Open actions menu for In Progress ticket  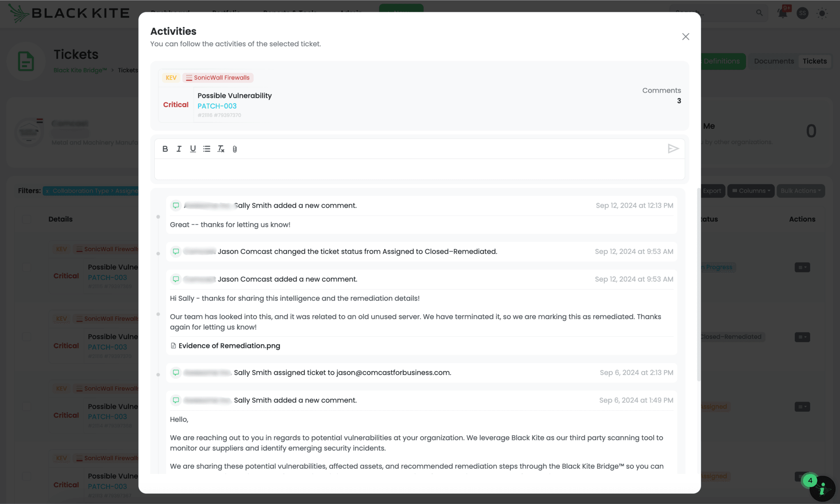click(x=802, y=267)
